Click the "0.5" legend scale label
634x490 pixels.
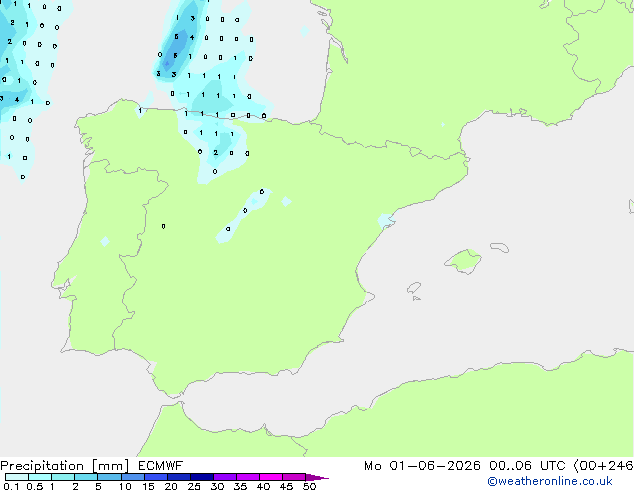pos(35,486)
